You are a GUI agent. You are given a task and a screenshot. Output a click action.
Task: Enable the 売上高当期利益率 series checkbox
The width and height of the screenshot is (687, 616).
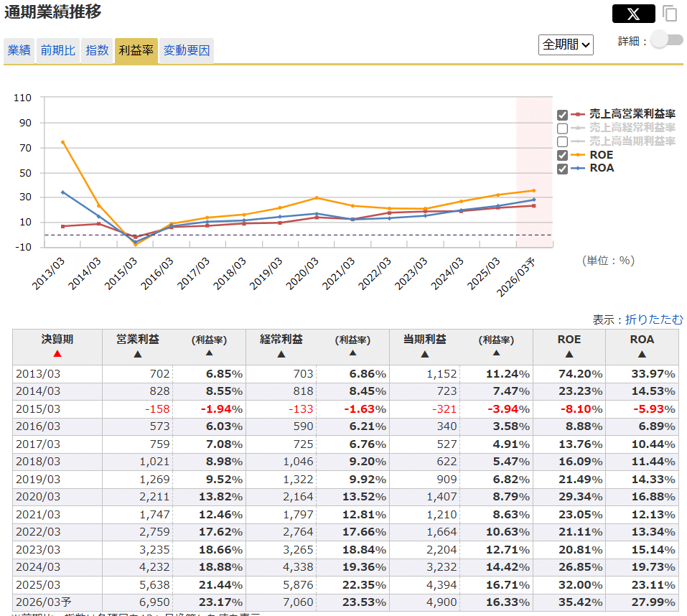562,142
